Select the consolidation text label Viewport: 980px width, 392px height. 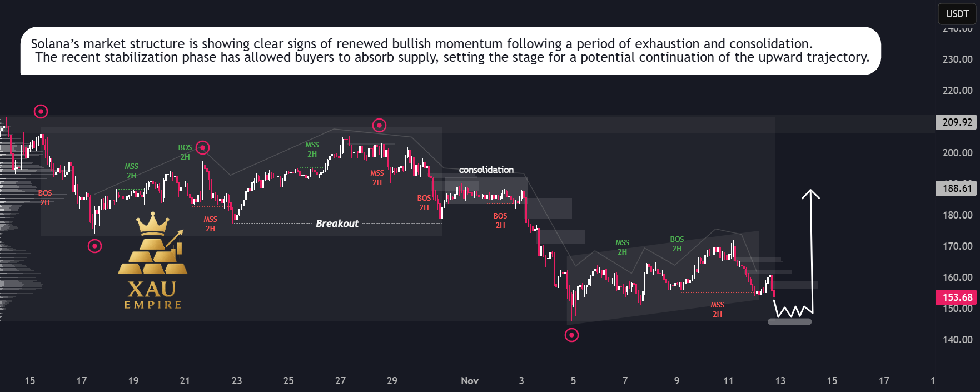(486, 170)
